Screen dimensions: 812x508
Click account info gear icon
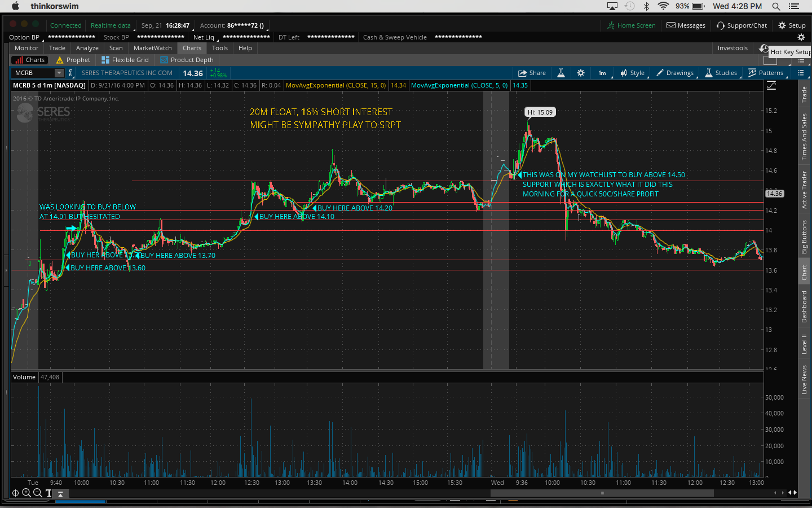coord(801,37)
